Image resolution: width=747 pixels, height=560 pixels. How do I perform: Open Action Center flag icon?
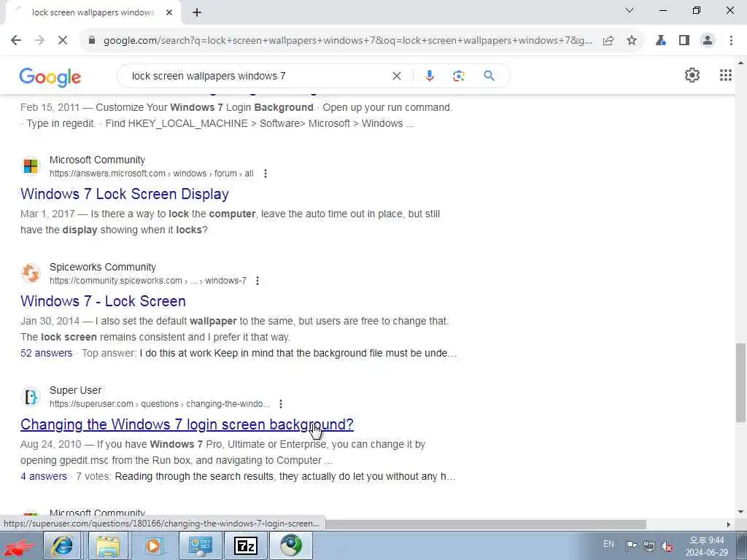[x=631, y=545]
